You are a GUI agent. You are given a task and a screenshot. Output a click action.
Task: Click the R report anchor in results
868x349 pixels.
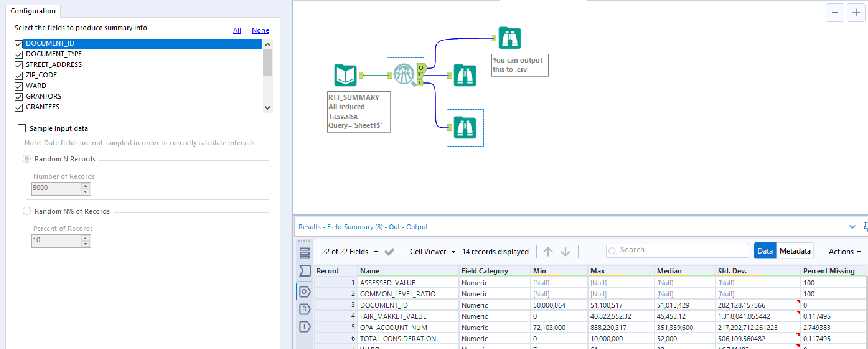(304, 309)
